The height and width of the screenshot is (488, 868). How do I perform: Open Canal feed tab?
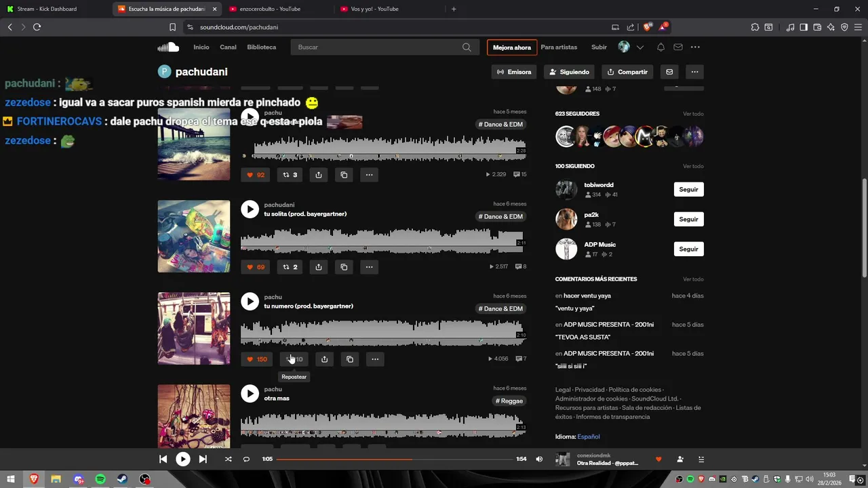[x=228, y=47]
